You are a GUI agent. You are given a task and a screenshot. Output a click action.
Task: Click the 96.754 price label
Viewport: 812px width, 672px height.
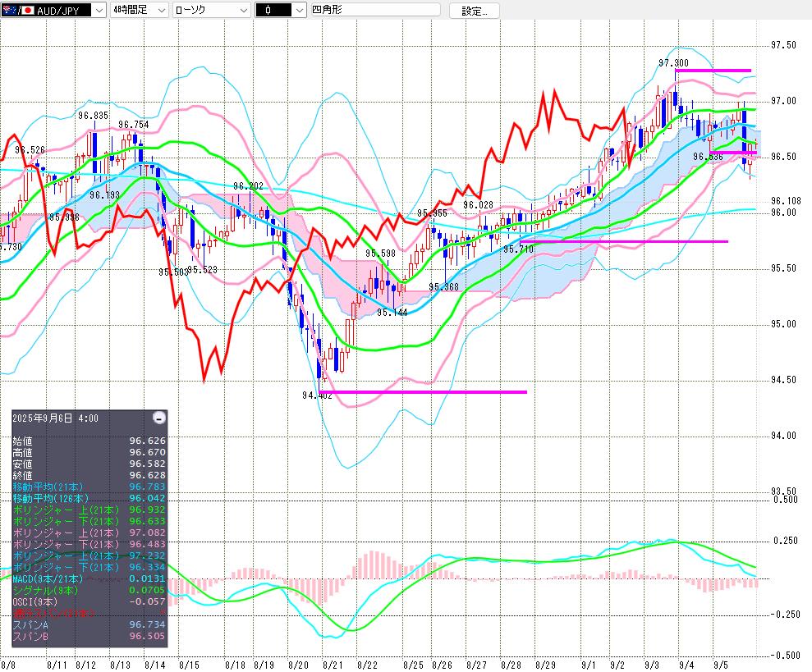pos(134,125)
